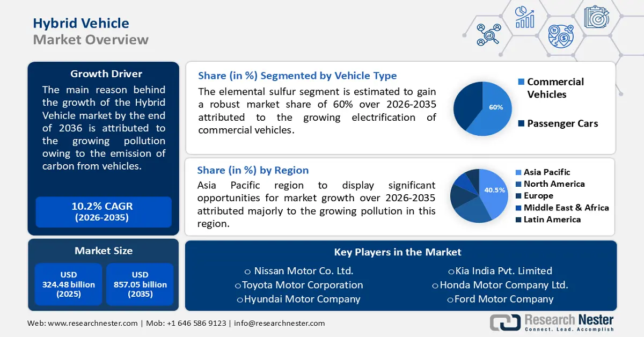Open the www.researchnester.com web address
Screen dimensions: 644x337
pos(92,323)
